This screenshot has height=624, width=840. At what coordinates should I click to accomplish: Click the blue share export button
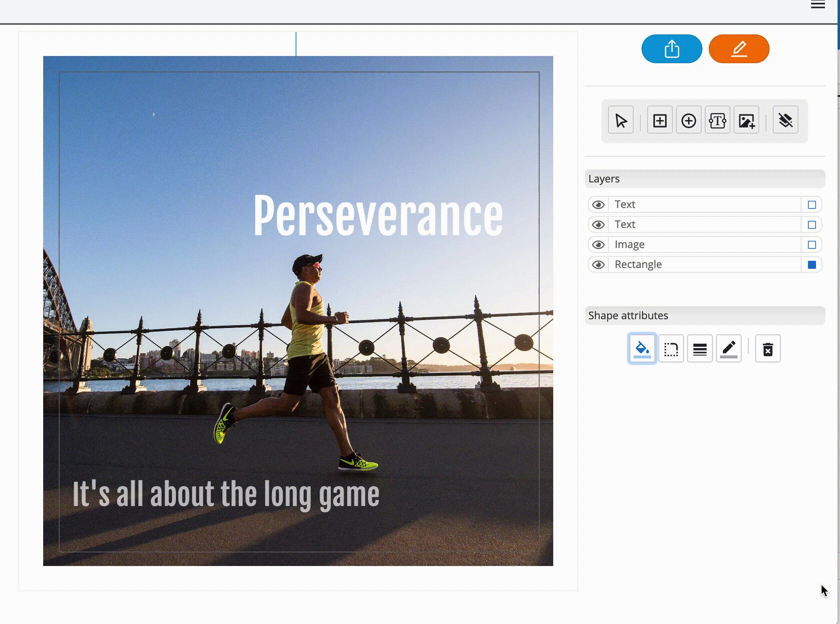coord(672,49)
